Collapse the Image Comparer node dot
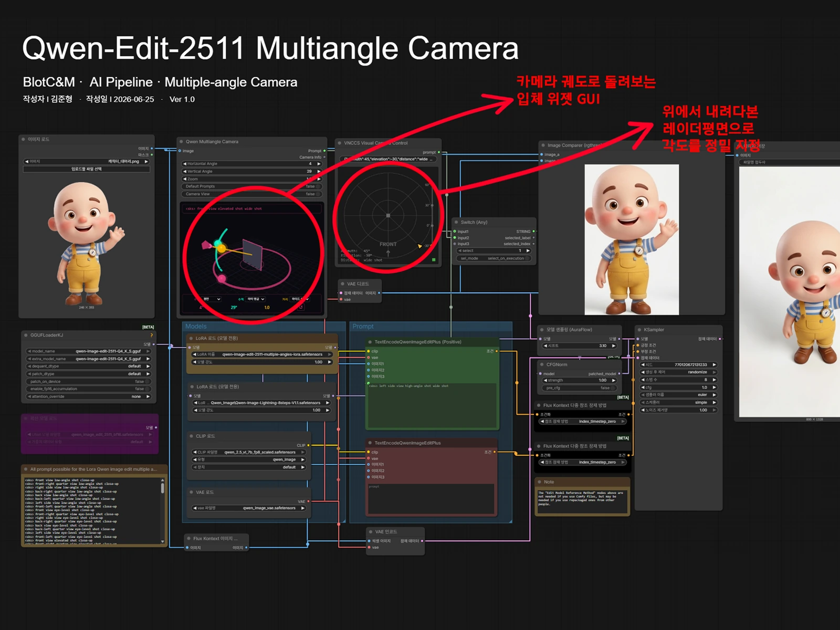The height and width of the screenshot is (630, 840). click(x=543, y=145)
